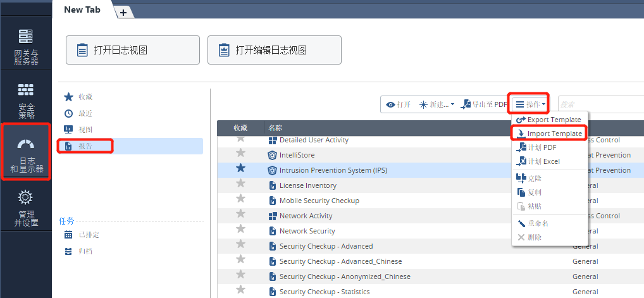Sort by the 名称 column header
This screenshot has width=644, height=298.
coord(276,128)
